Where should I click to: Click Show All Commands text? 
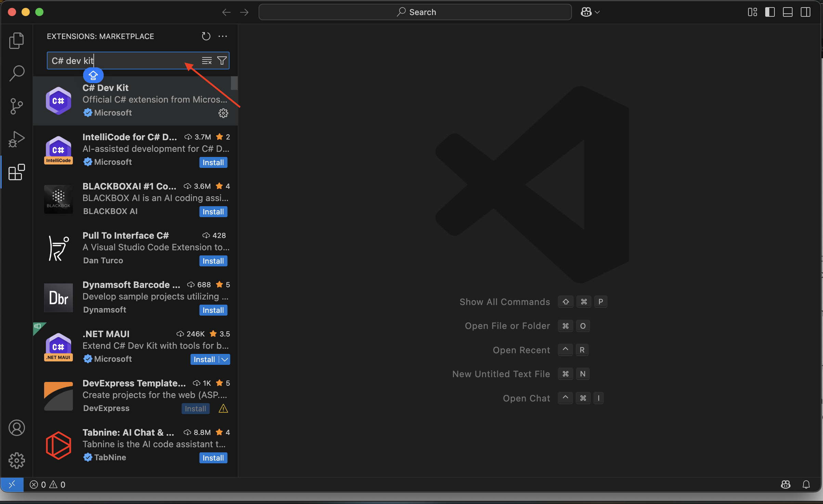point(505,302)
